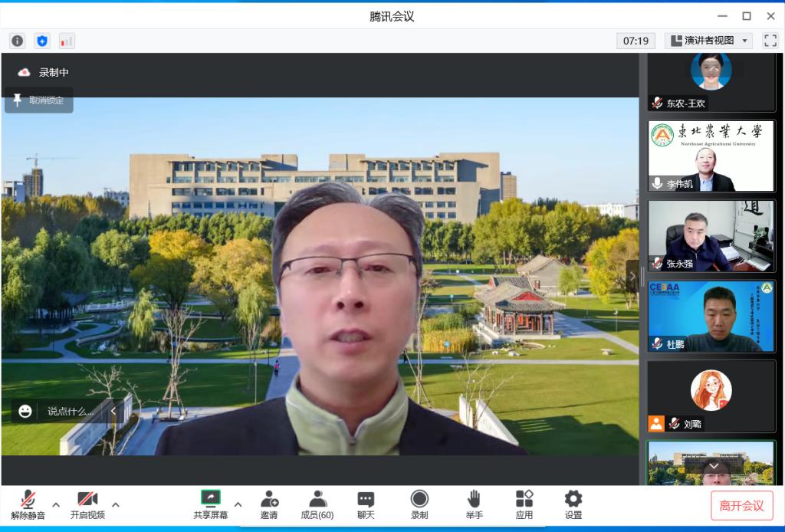Viewport: 785px width, 532px height.
Task: Open sharing options chevron beside 共享屏幕
Action: pyautogui.click(x=238, y=505)
